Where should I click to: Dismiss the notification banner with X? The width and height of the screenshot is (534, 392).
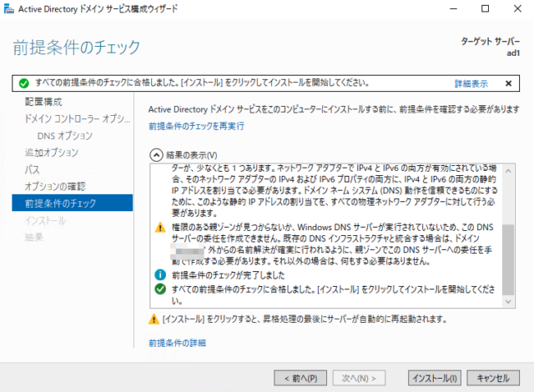(x=508, y=83)
